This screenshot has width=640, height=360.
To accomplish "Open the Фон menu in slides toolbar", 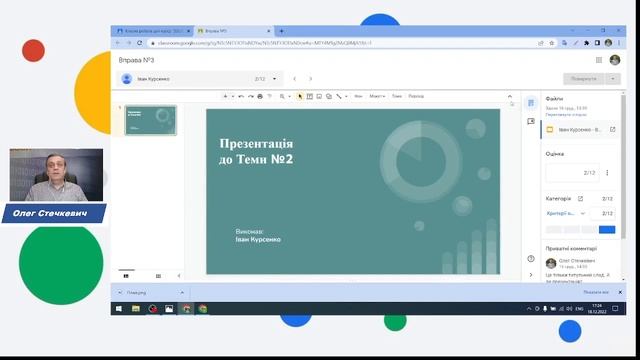I will [358, 96].
